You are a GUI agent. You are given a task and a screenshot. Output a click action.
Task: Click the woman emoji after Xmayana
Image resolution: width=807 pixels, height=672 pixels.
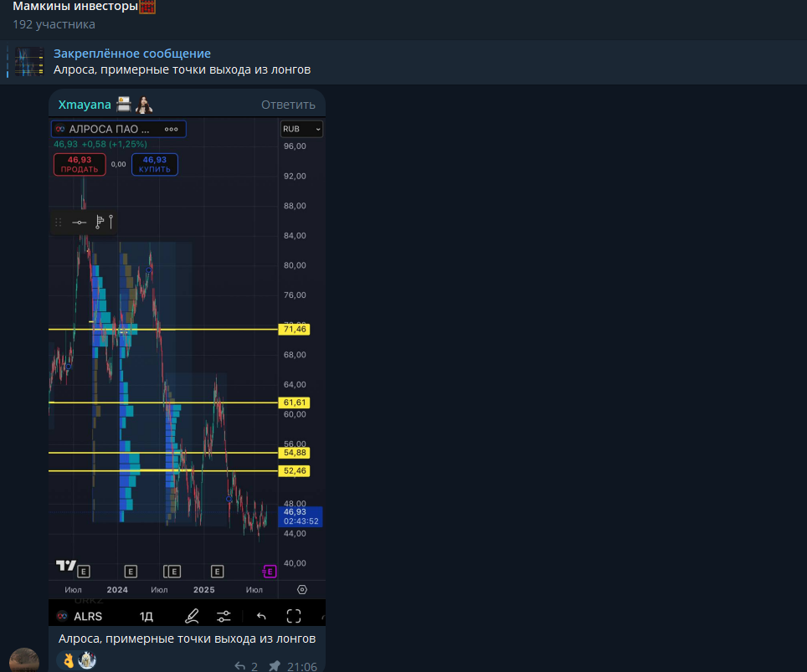[x=144, y=105]
